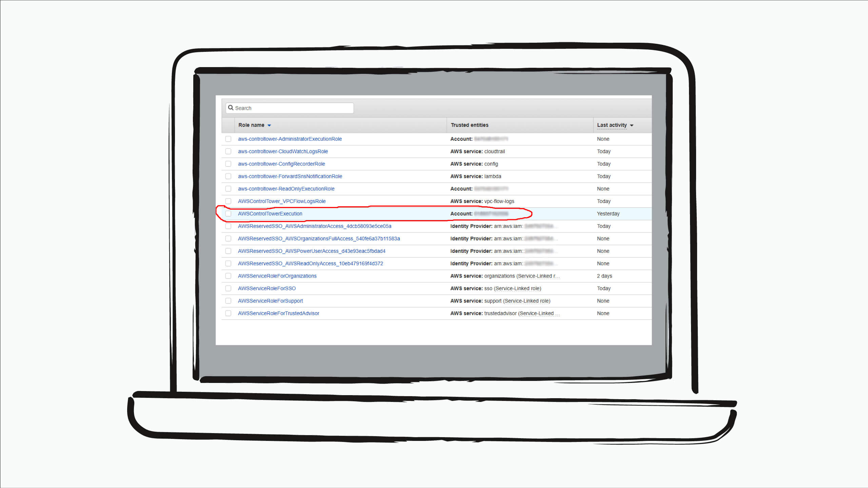Click the search magnifier icon

[231, 107]
